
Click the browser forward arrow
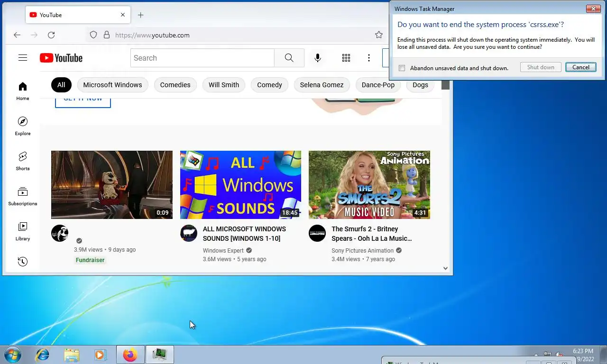[34, 35]
